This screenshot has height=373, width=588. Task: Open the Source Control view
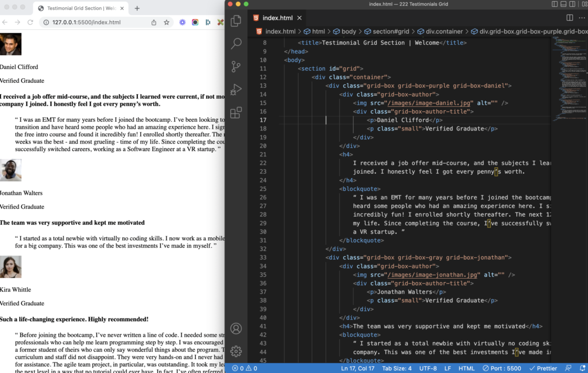coord(236,67)
